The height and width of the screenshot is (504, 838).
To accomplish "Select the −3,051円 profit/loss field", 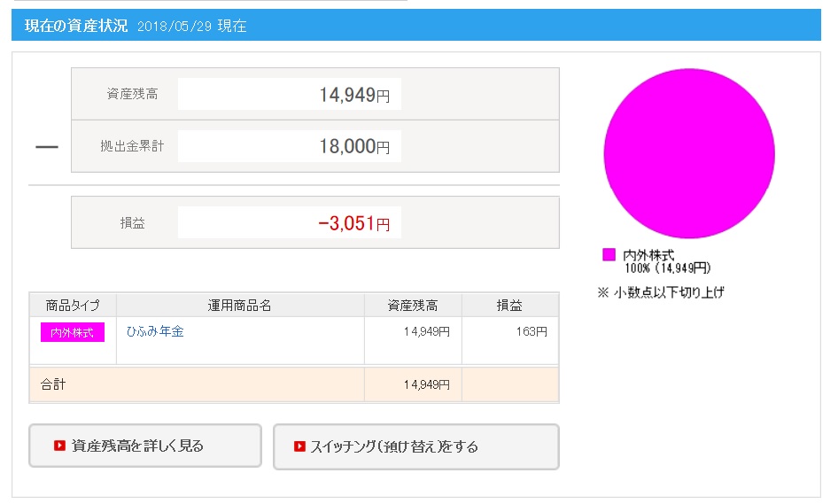I will 289,222.
